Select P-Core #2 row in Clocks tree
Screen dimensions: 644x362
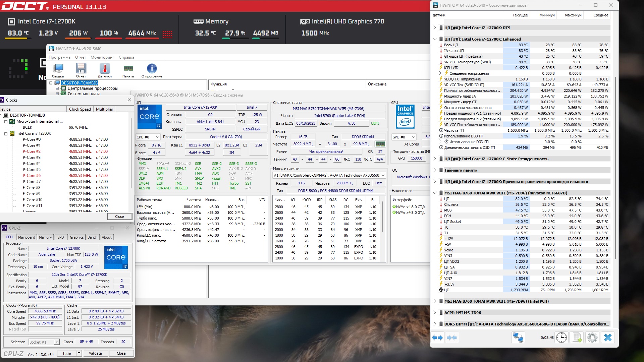tap(32, 152)
